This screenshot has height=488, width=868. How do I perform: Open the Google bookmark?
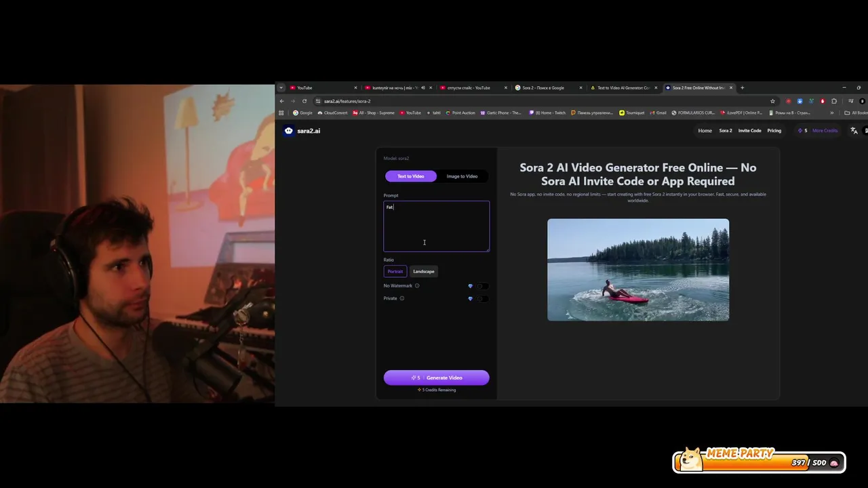coord(302,113)
